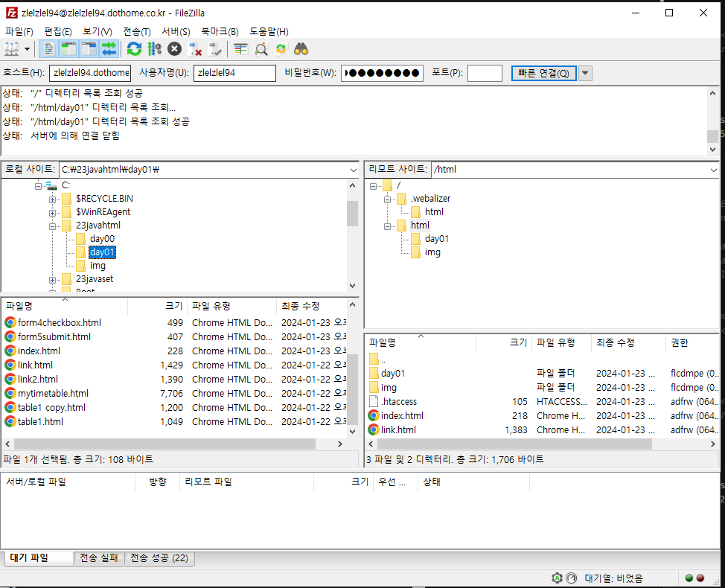Click the .htaccess file icon in remote list

pyautogui.click(x=374, y=401)
